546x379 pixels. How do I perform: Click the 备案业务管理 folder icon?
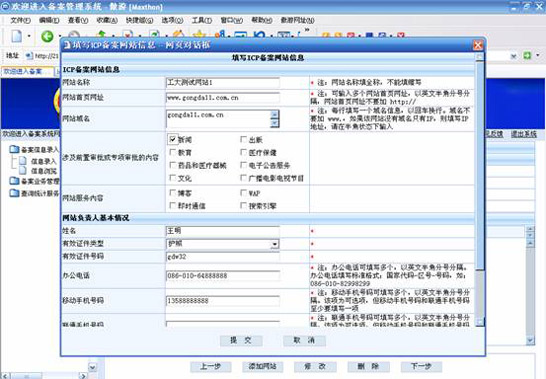tap(14, 181)
